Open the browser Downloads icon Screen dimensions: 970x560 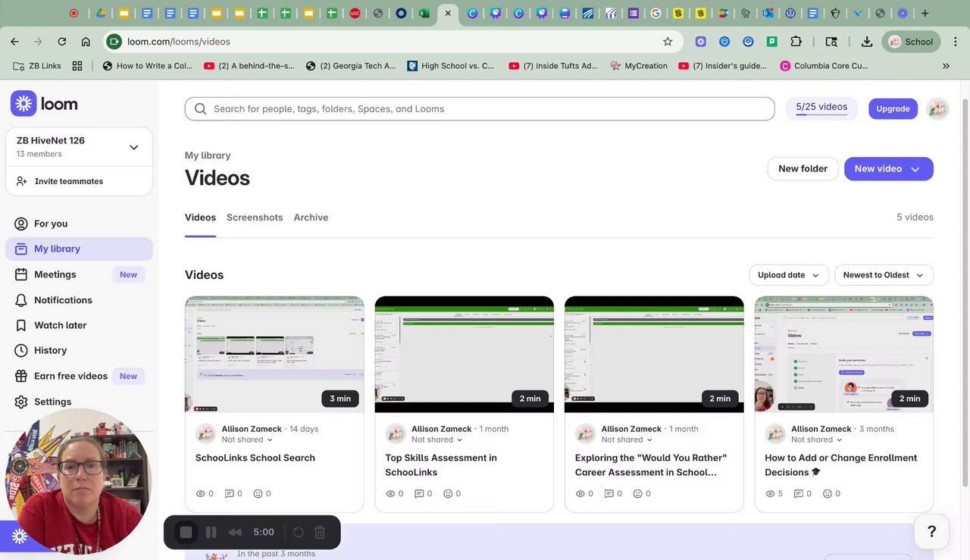(867, 42)
